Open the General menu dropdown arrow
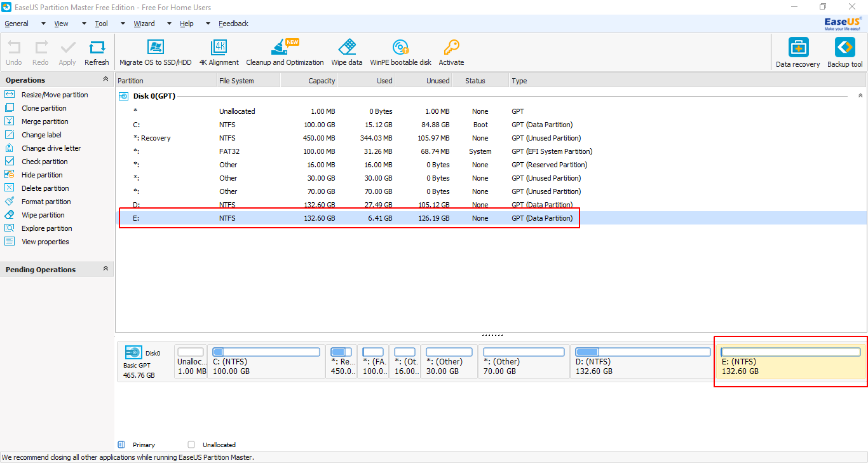Image resolution: width=868 pixels, height=463 pixels. tap(43, 24)
